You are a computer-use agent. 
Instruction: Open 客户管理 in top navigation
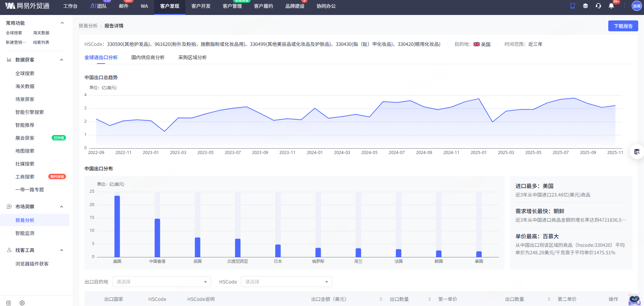pyautogui.click(x=232, y=6)
